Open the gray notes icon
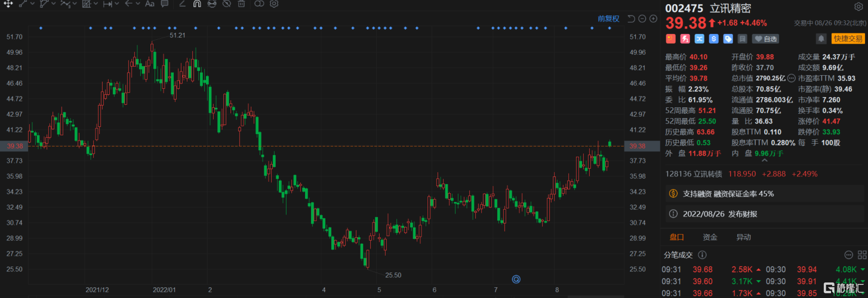This screenshot has height=298, width=868. pyautogui.click(x=742, y=39)
